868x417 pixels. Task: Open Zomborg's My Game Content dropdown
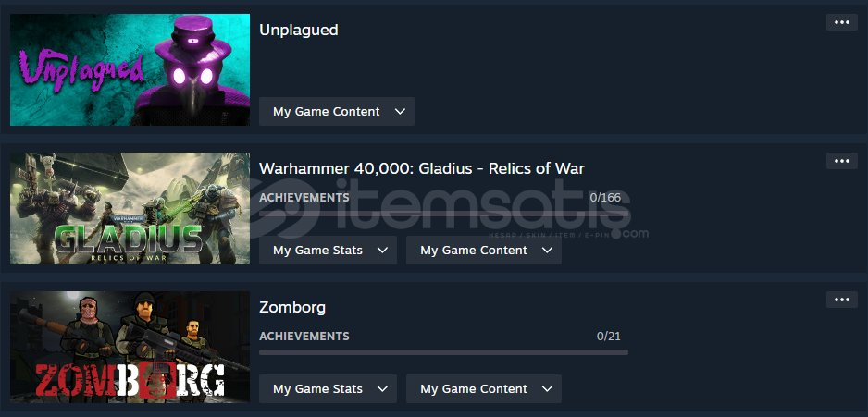tap(484, 388)
